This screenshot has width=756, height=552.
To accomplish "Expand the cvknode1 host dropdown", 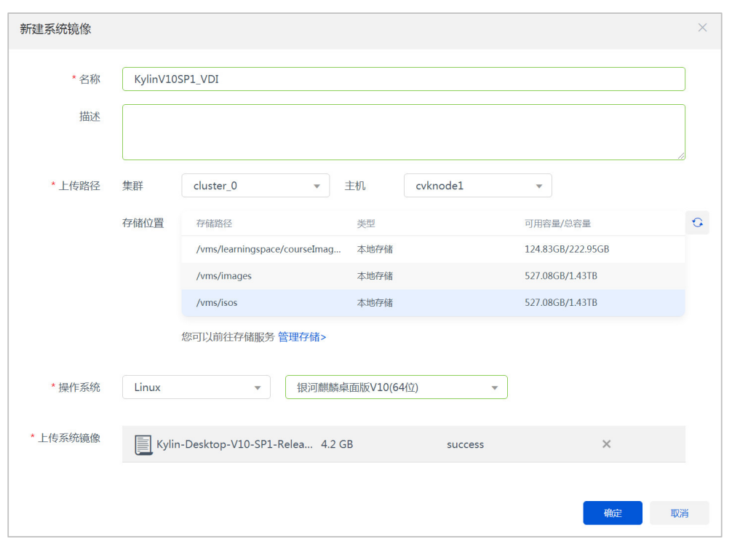I will tap(477, 186).
